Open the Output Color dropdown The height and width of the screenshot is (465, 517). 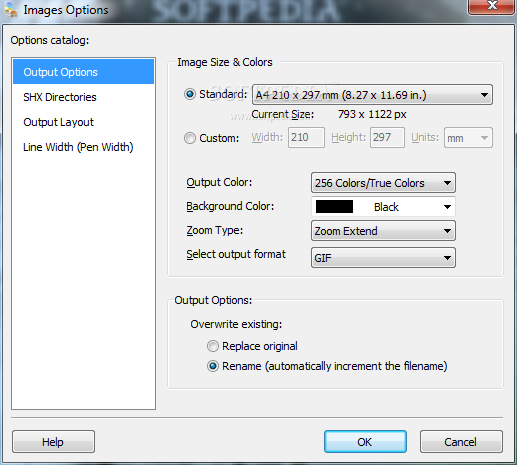coord(383,183)
